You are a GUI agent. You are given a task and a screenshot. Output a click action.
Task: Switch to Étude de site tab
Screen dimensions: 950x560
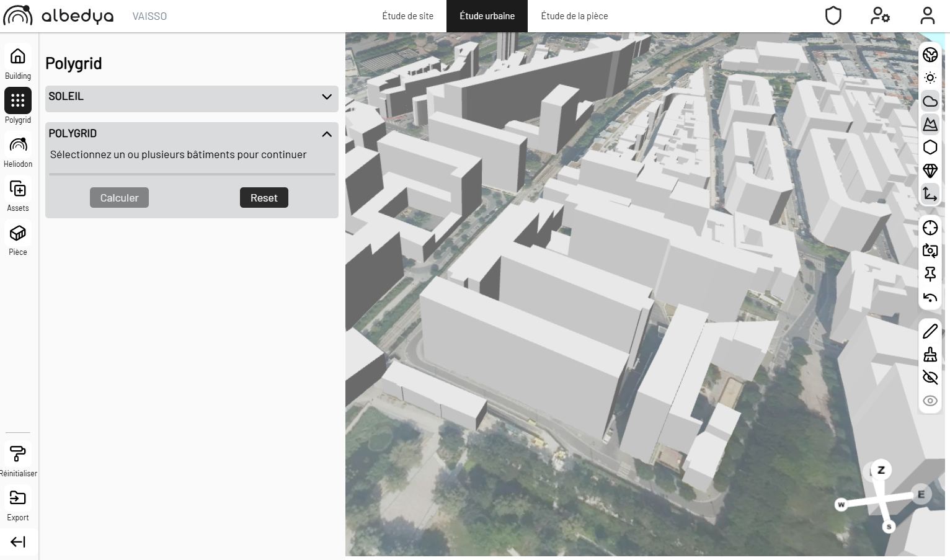(x=407, y=16)
